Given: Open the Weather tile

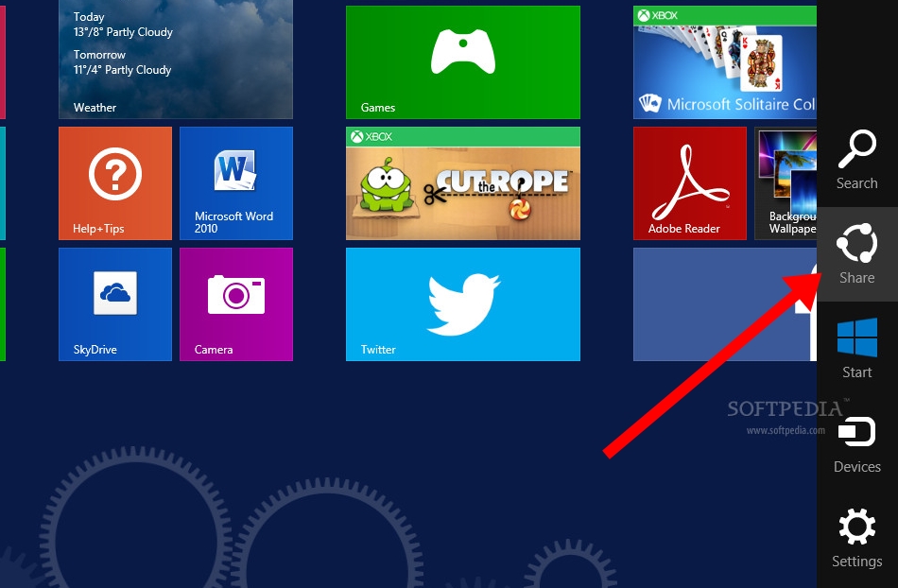Looking at the screenshot, I should tap(176, 60).
